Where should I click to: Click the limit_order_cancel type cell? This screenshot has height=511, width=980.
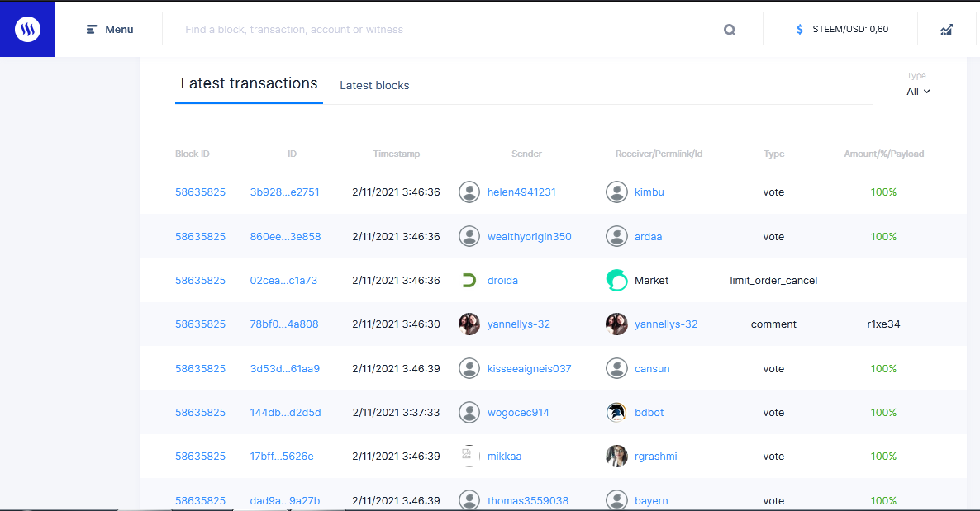(773, 281)
